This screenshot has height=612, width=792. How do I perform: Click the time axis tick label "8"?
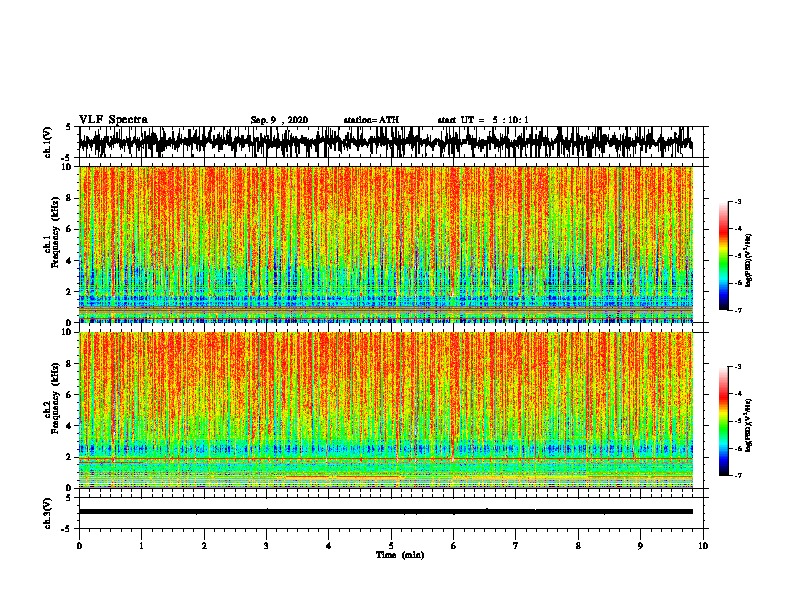(x=578, y=546)
